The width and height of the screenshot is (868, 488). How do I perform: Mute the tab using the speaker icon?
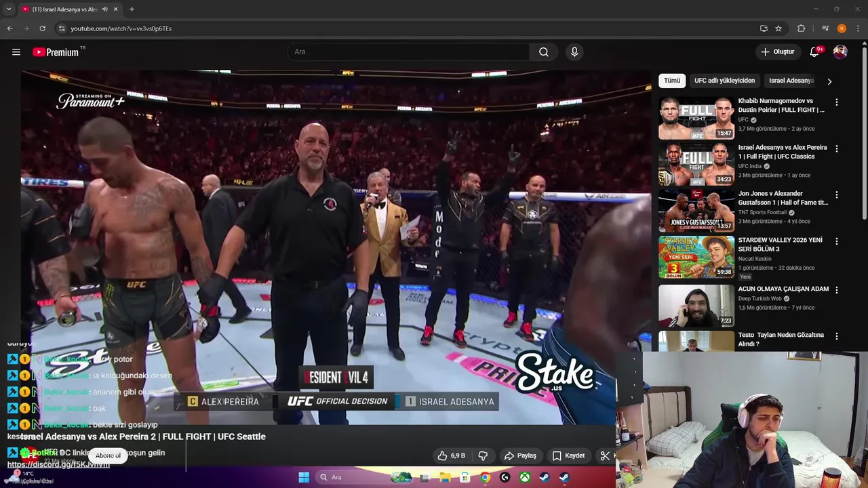[104, 9]
